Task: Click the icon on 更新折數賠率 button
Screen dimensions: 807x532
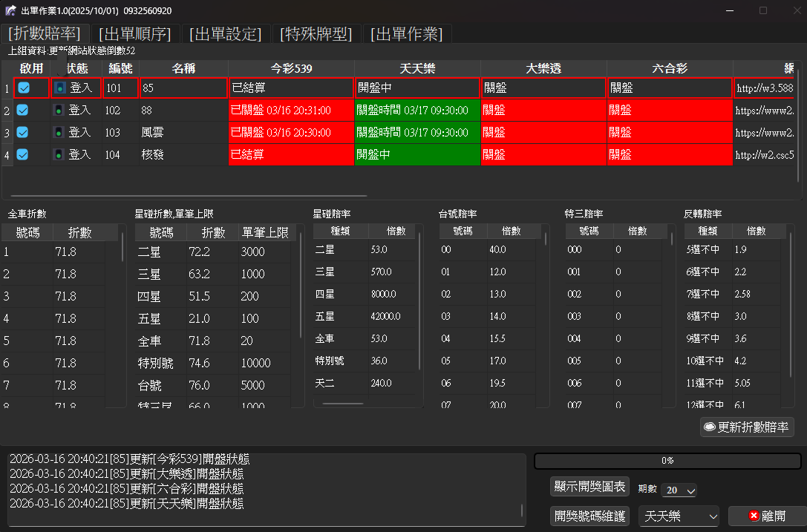Action: pyautogui.click(x=709, y=427)
